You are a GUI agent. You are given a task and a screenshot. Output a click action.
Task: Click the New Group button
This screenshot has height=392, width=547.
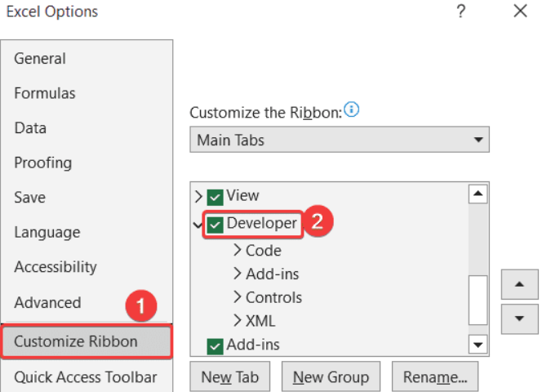331,376
